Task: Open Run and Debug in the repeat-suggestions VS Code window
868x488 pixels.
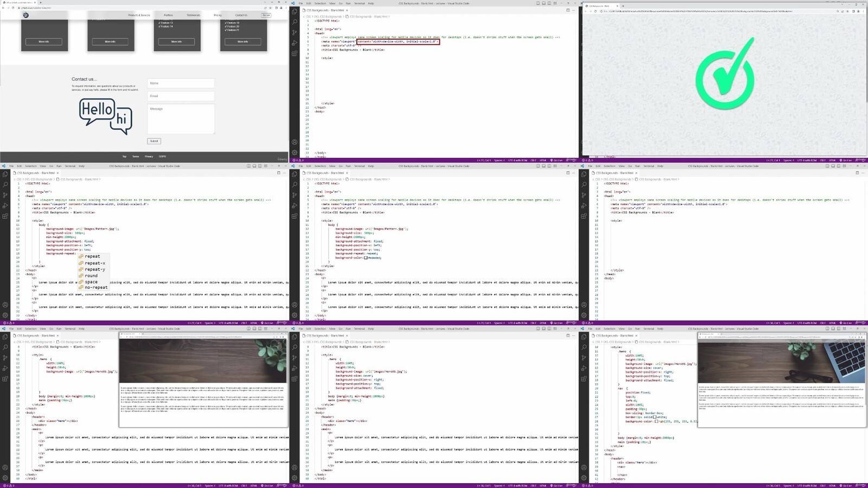Action: [5, 205]
